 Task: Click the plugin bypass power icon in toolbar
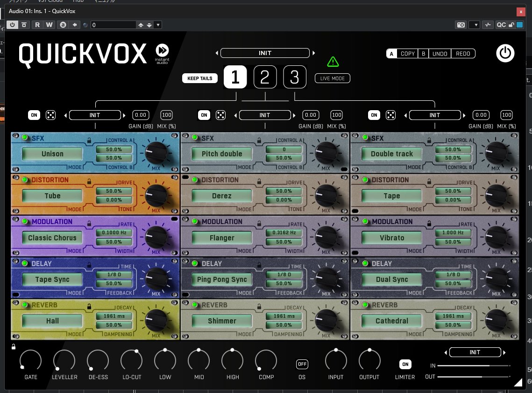(12, 25)
